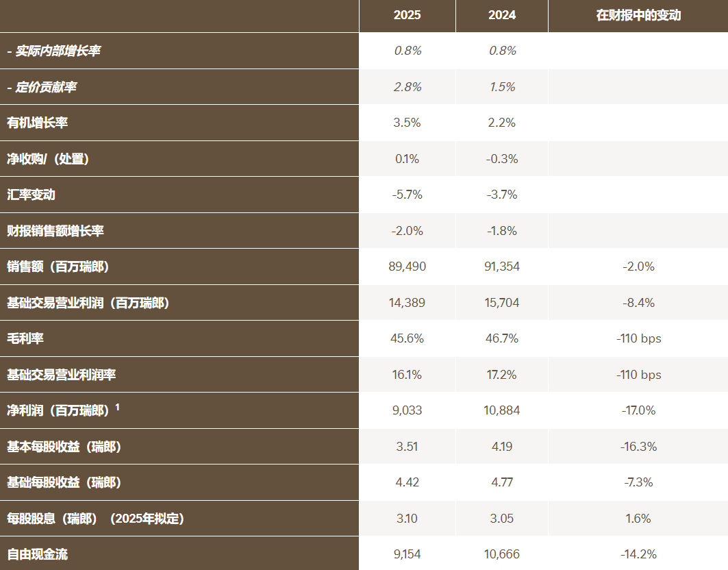This screenshot has height=570, width=728.
Task: Click the 净收购/（处置） row label
Action: pos(48,159)
